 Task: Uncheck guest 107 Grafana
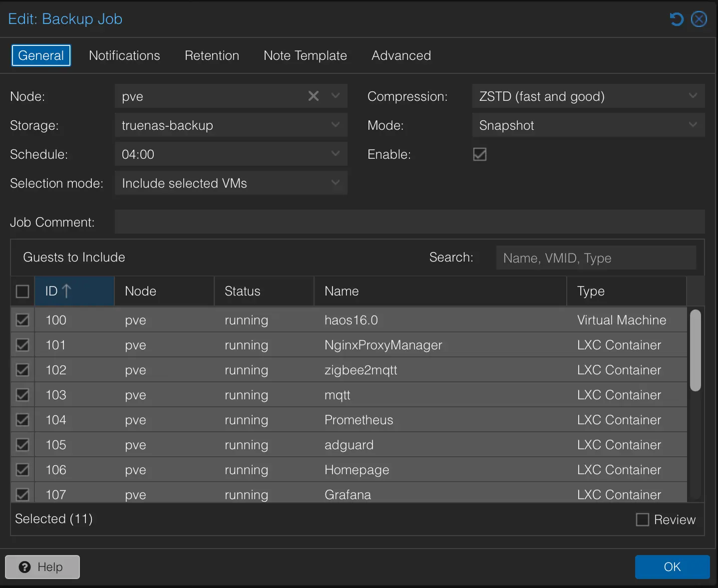point(22,494)
